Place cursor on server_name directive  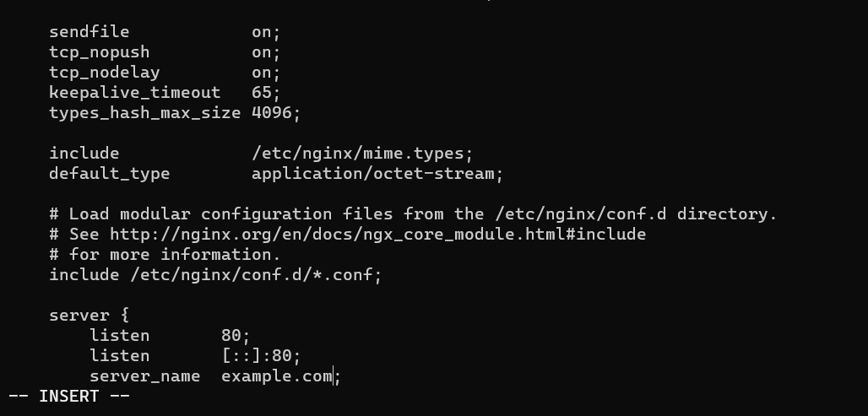[144, 376]
